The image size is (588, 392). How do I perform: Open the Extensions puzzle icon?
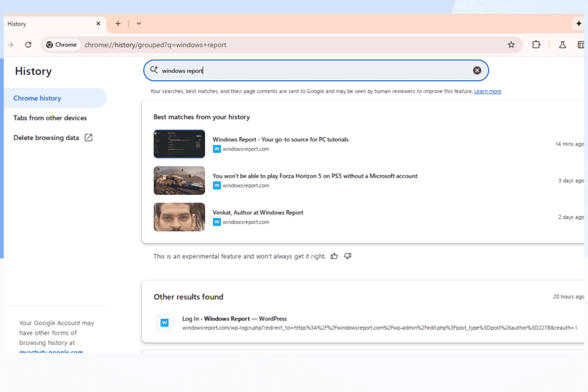536,45
